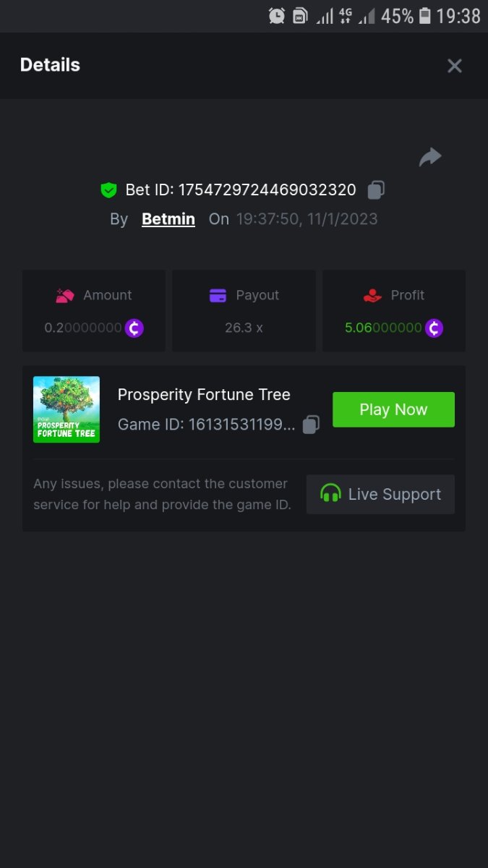Click the green verified shield icon
488x868 pixels.
click(x=108, y=190)
